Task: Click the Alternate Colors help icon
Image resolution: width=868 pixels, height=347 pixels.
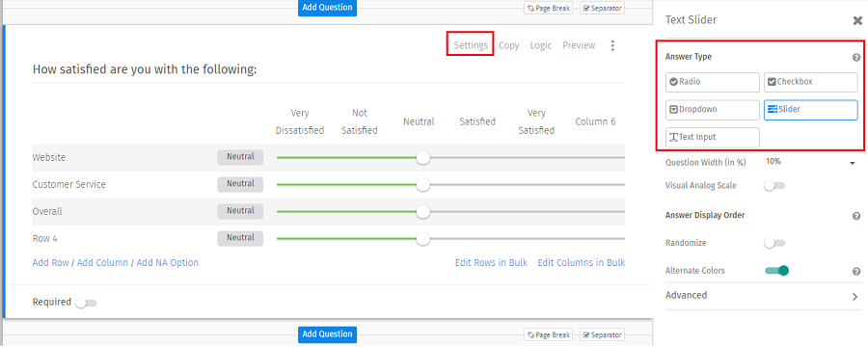Action: pyautogui.click(x=856, y=271)
